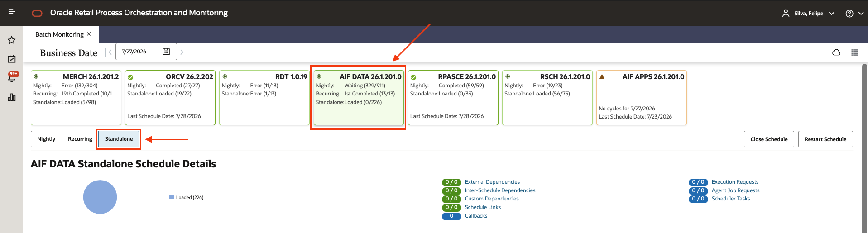Viewport: 868px width, 233px height.
Task: Click the 0/0 badge beside Execution Requests
Action: [x=698, y=182]
